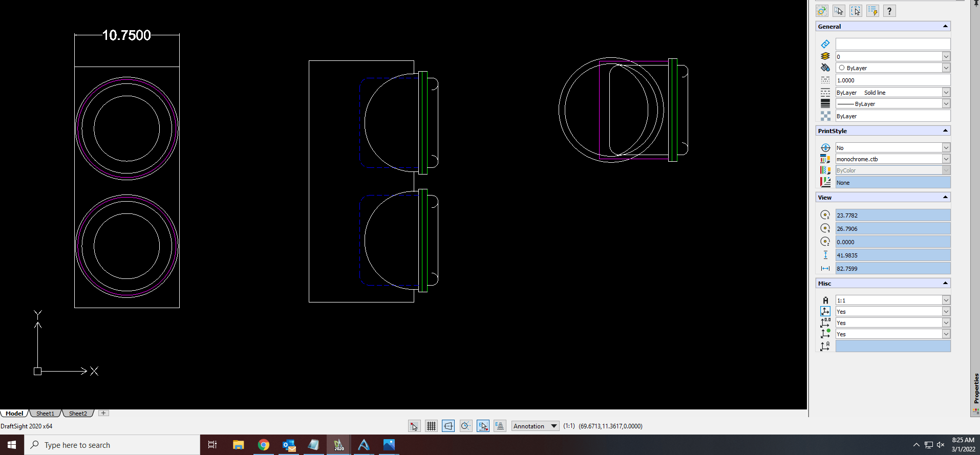Image resolution: width=980 pixels, height=455 pixels.
Task: Click the CCS per view tile icon
Action: (825, 334)
